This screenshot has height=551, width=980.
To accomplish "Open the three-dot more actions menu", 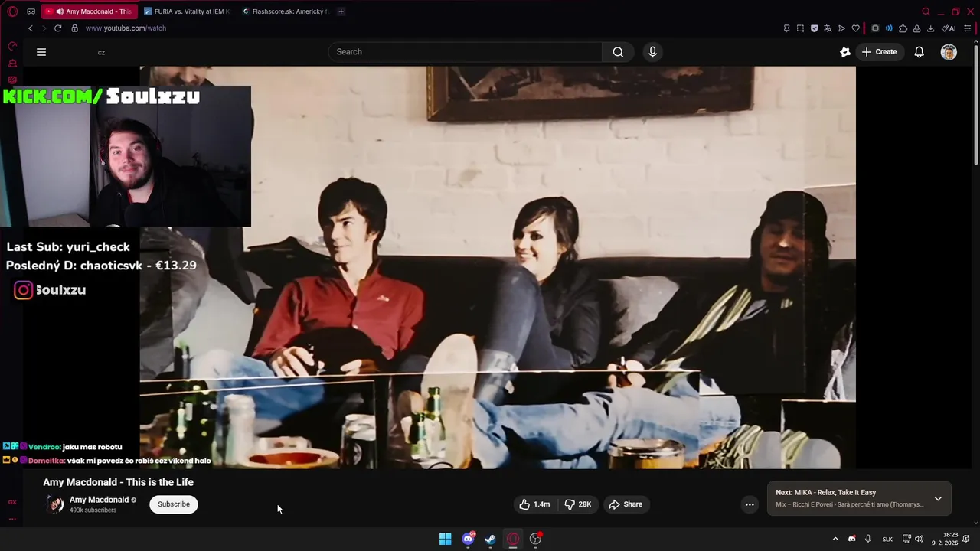I will click(x=750, y=504).
